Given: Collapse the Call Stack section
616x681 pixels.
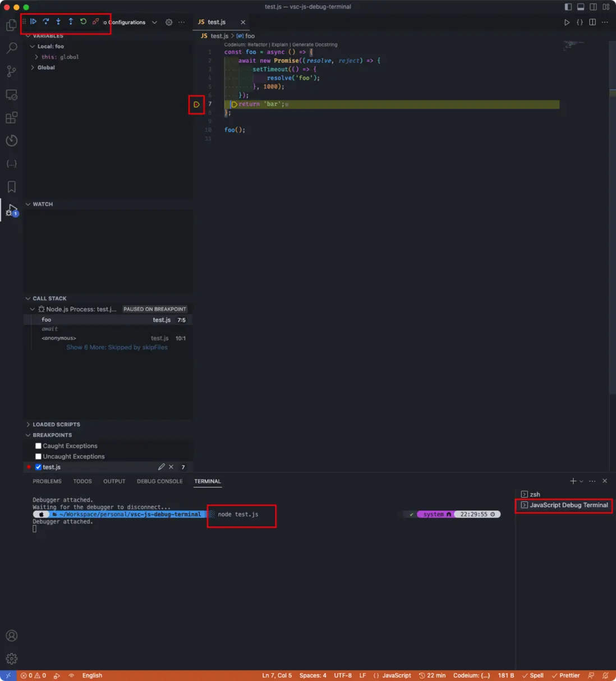Looking at the screenshot, I should click(28, 298).
